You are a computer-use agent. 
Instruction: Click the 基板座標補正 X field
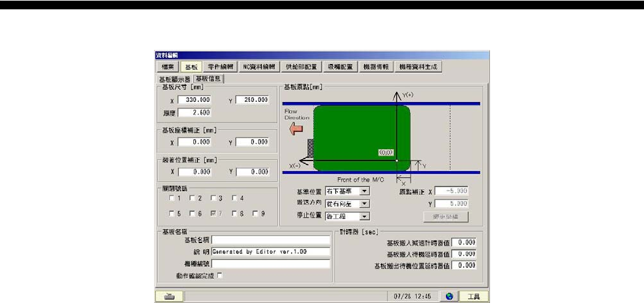195,142
